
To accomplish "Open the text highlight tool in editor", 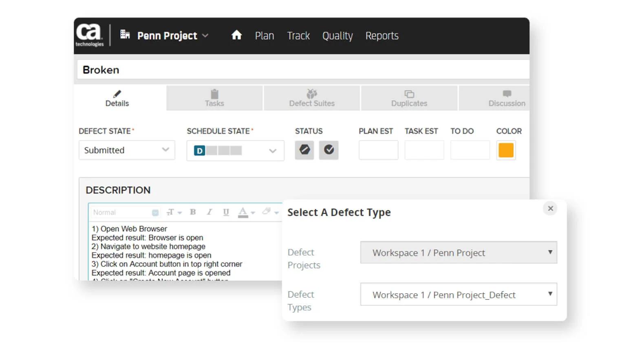I will (270, 212).
